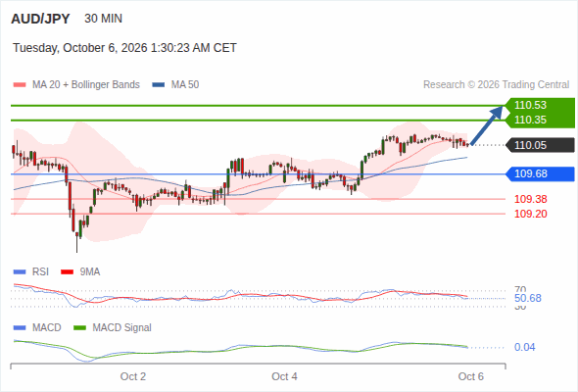Click the MA 50 legend label
The image size is (578, 392).
(x=185, y=85)
